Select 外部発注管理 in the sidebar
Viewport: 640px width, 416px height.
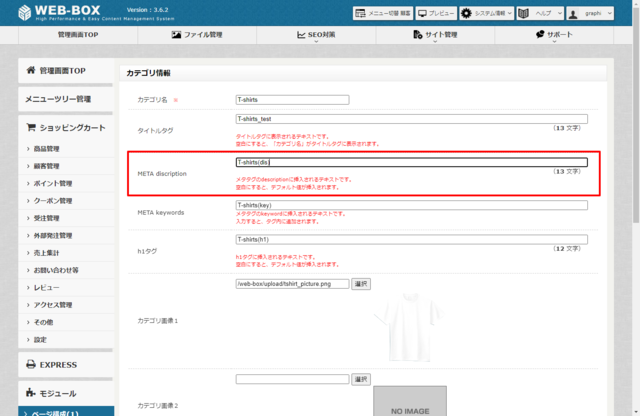[66, 236]
